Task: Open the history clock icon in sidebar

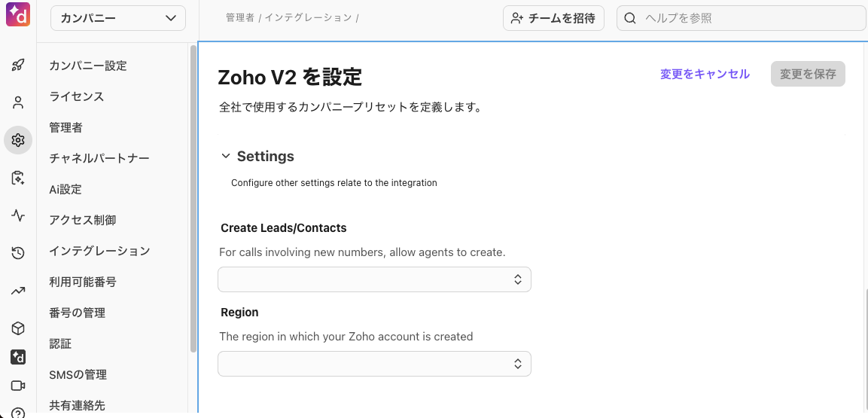Action: (x=18, y=253)
